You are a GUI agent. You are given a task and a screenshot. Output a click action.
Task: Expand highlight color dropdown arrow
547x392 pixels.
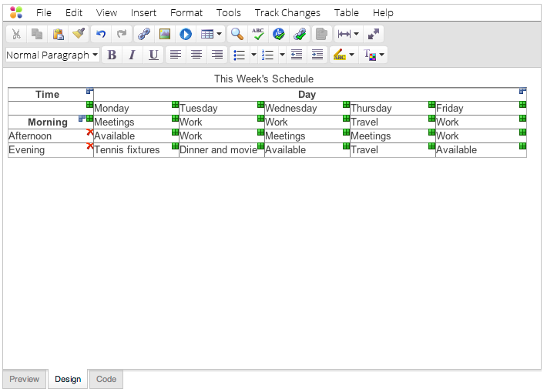coord(351,55)
